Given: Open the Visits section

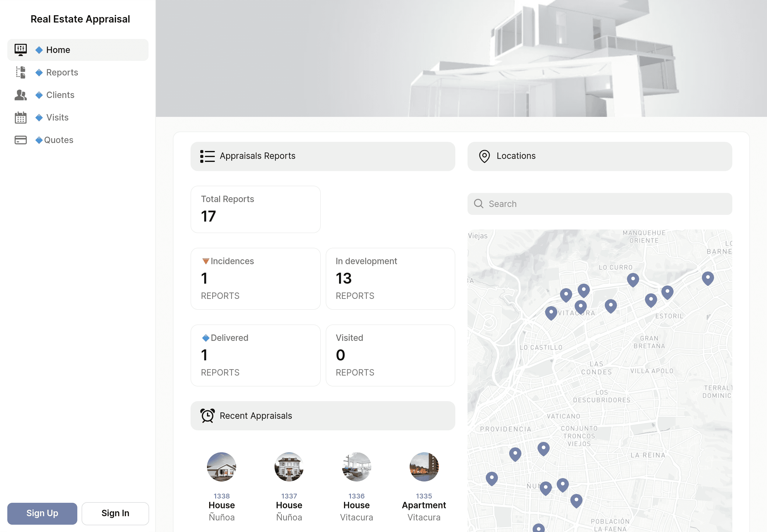Looking at the screenshot, I should coord(78,117).
